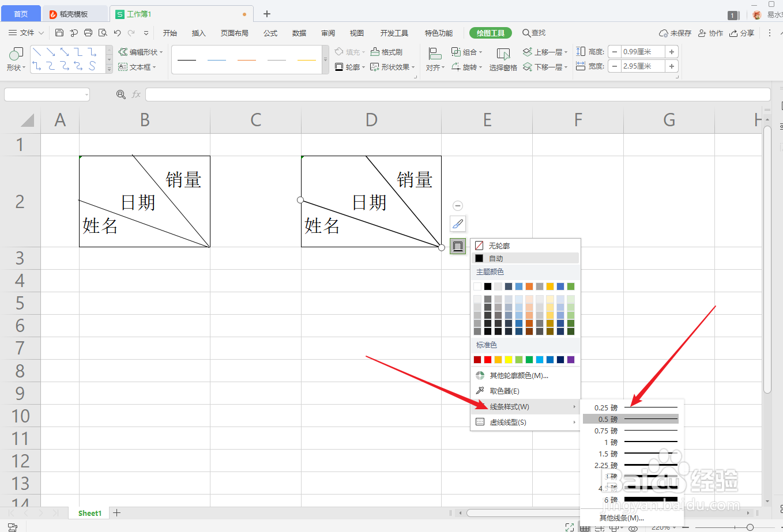The width and height of the screenshot is (783, 532).
Task: Select the straight line shape in gallery
Action: click(37, 52)
